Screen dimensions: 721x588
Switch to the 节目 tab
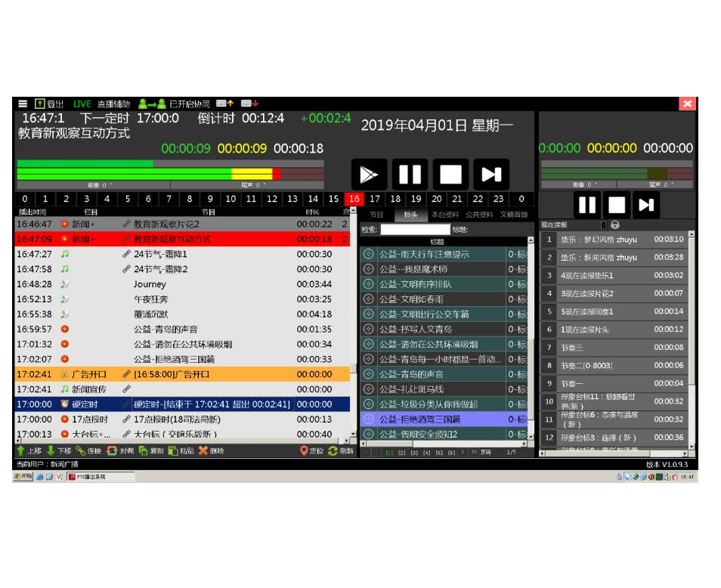coord(376,215)
